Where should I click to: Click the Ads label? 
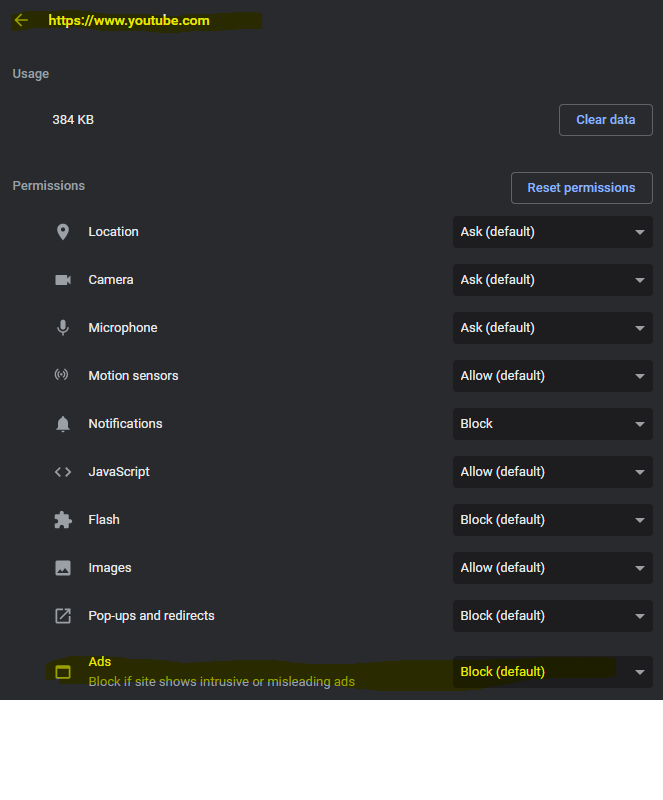coord(100,661)
